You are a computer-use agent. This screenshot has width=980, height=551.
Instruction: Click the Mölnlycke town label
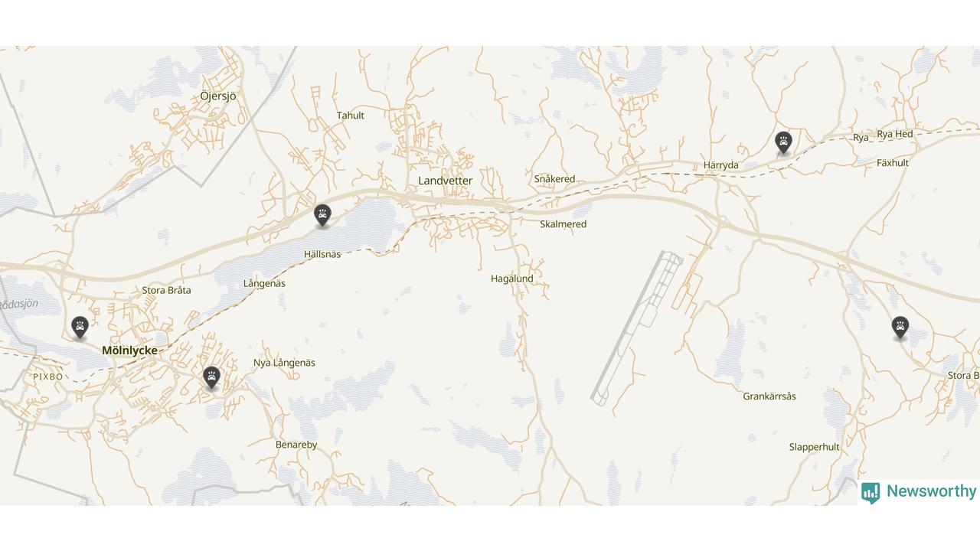[x=129, y=350]
